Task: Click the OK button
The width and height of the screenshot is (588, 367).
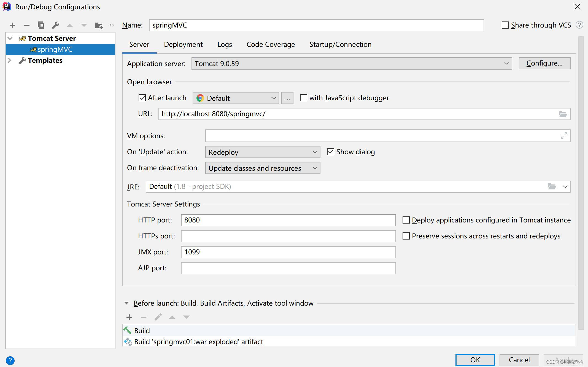Action: [x=475, y=360]
